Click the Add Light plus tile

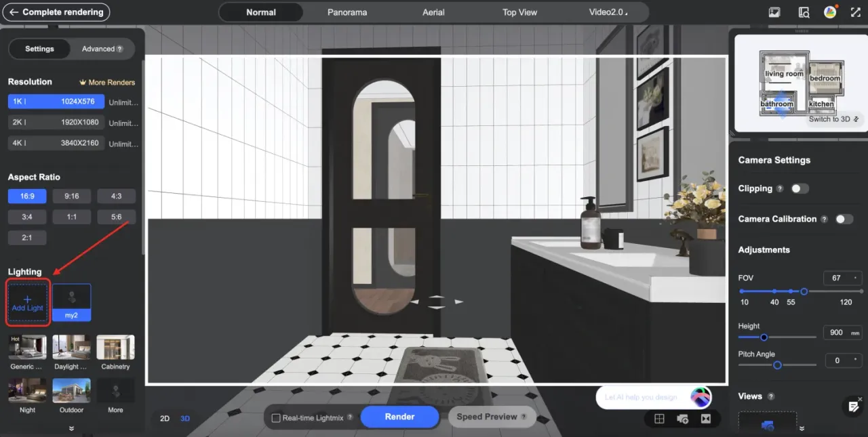[28, 302]
